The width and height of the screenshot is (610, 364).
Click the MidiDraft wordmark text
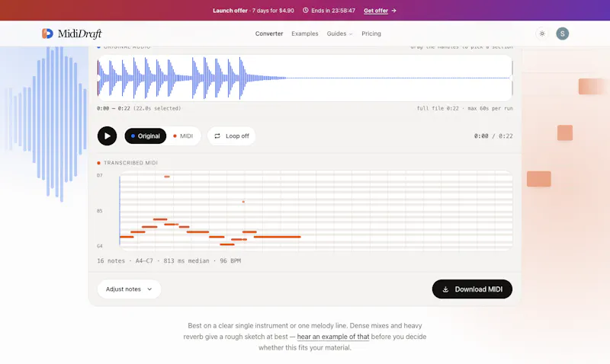point(80,34)
